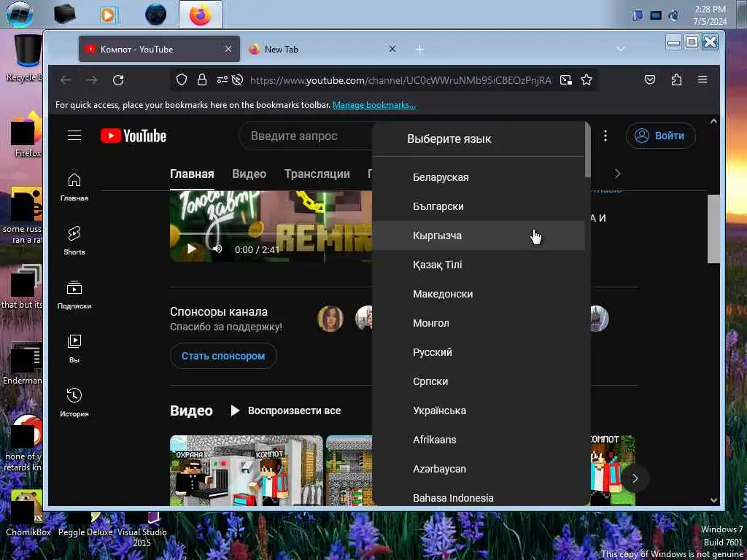Open the Вы section in the sidebar

74,349
